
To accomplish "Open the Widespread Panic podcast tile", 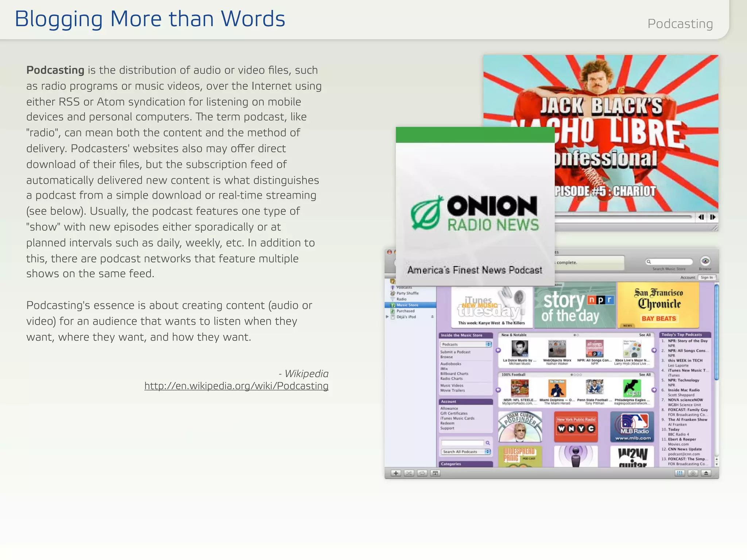I will point(520,456).
